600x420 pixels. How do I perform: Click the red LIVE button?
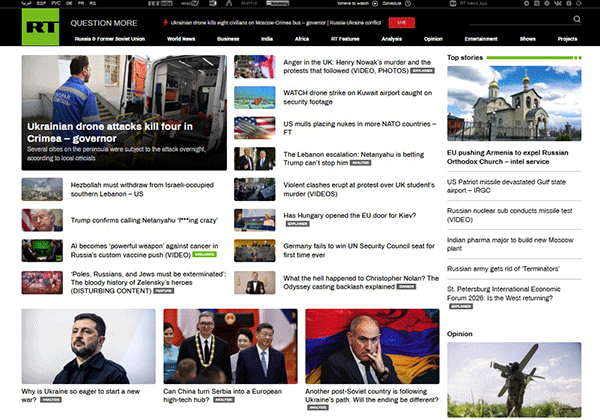click(401, 23)
